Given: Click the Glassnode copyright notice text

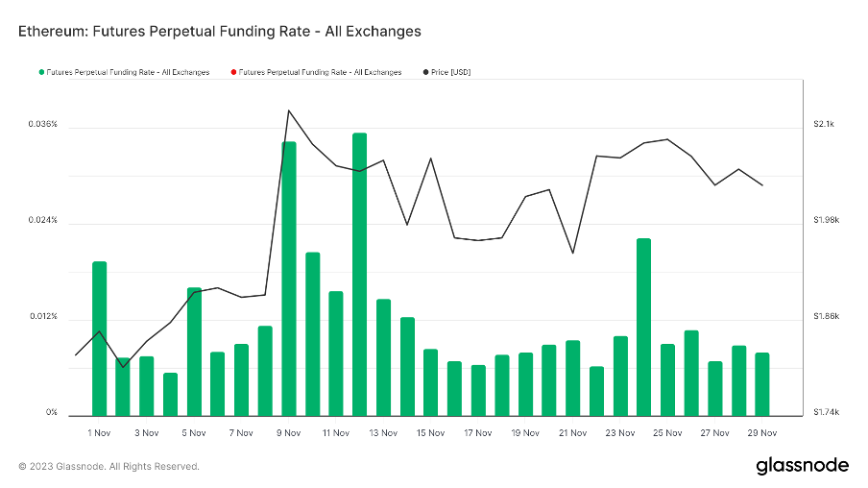Looking at the screenshot, I should coord(108,467).
